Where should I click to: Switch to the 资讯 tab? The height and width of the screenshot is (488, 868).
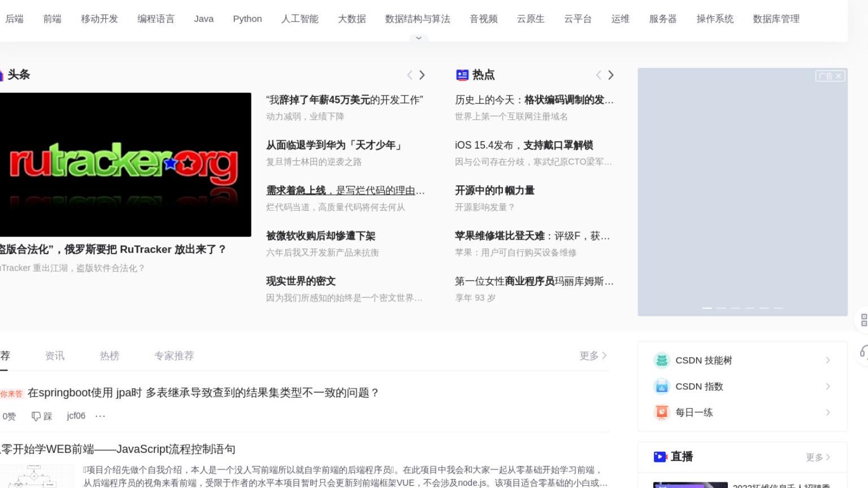[x=55, y=355]
